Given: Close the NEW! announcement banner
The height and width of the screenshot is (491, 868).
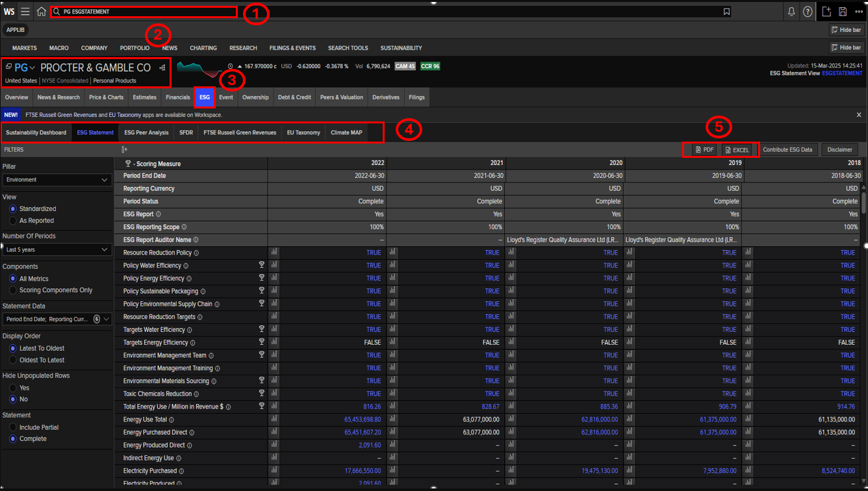Looking at the screenshot, I should (x=859, y=115).
